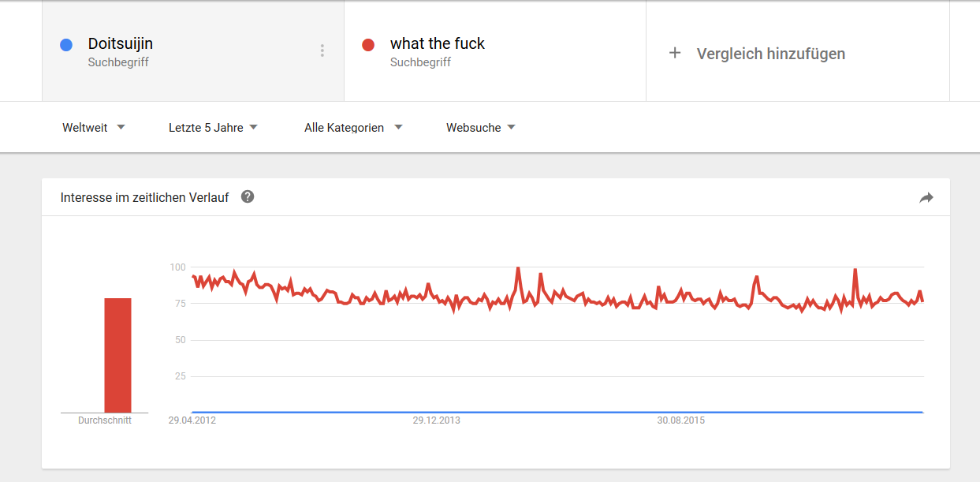Screen dimensions: 980x482
Task: Click the 29.04.2012 start date label
Action: pyautogui.click(x=192, y=420)
